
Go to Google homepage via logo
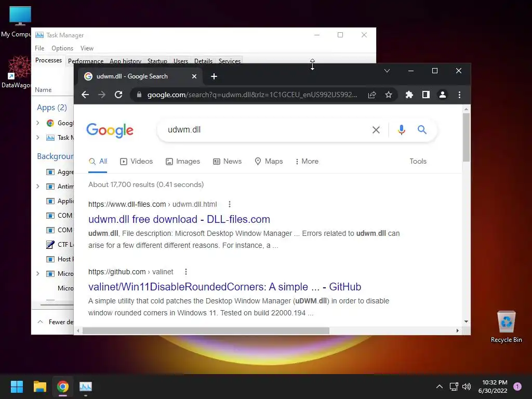[110, 130]
